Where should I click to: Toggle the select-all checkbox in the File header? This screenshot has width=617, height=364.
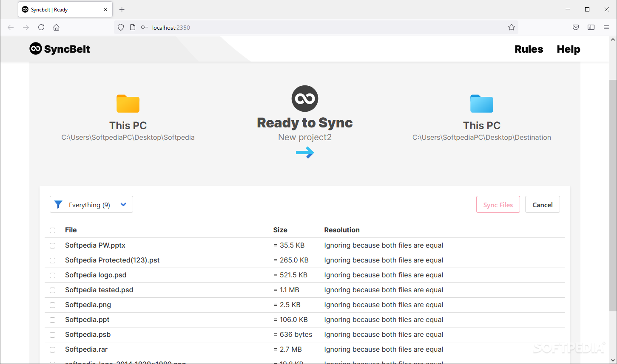53,230
